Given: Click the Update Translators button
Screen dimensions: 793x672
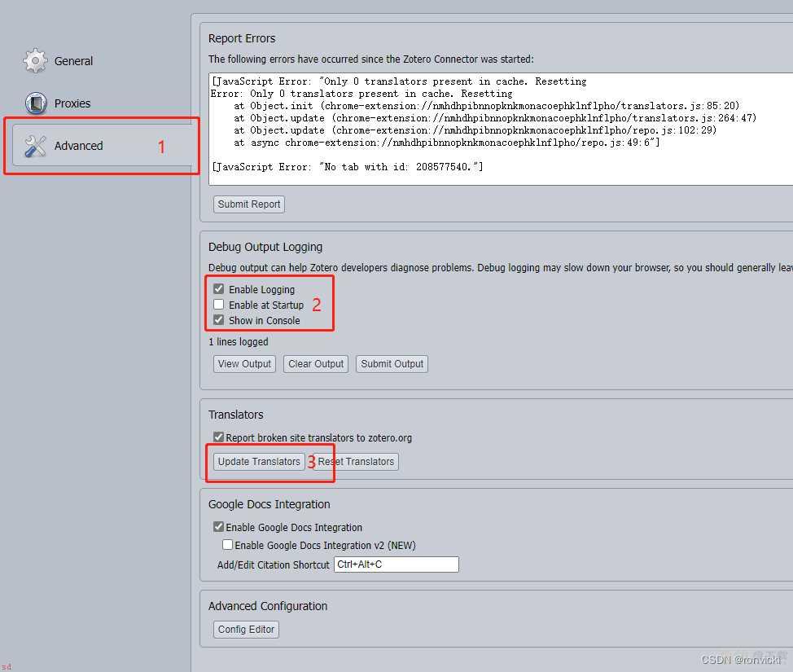Looking at the screenshot, I should tap(259, 462).
